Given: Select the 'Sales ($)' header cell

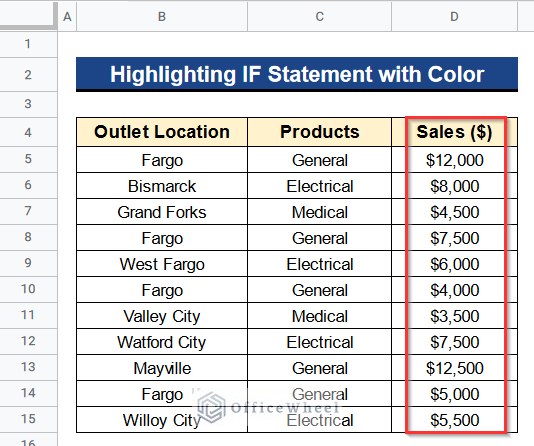Looking at the screenshot, I should point(454,132).
